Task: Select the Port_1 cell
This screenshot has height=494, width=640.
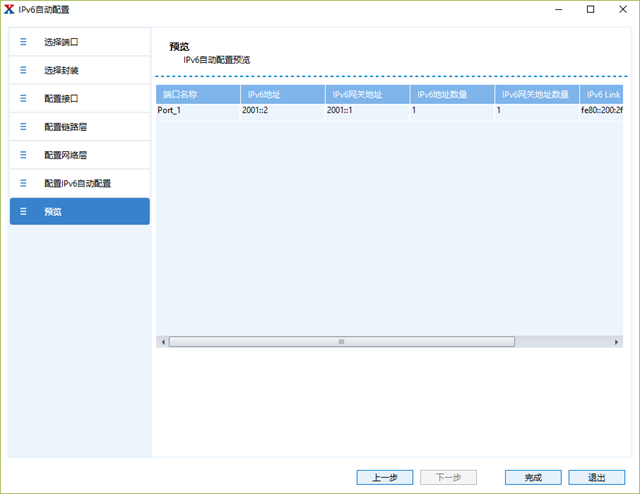Action: [x=198, y=112]
